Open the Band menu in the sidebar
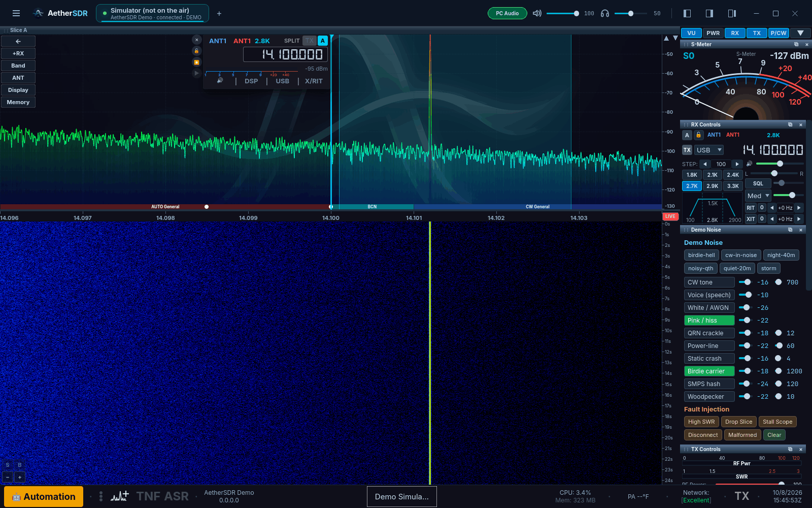Viewport: 812px width, 508px height. click(18, 66)
